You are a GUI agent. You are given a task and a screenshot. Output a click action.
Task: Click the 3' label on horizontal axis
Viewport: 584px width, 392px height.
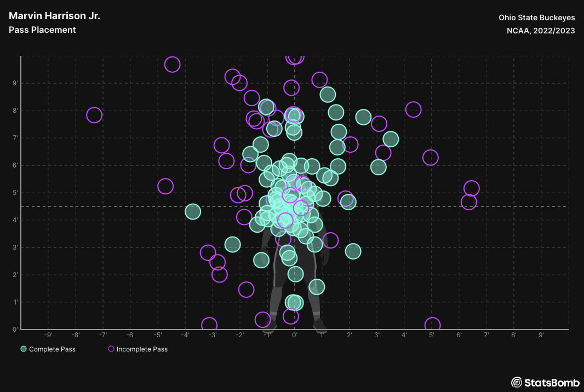click(377, 335)
